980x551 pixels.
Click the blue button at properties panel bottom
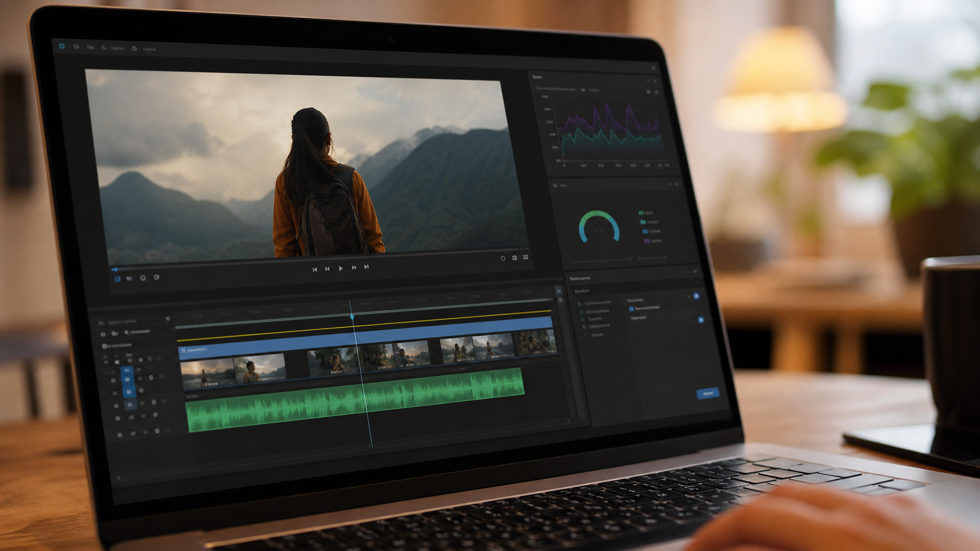[x=708, y=394]
